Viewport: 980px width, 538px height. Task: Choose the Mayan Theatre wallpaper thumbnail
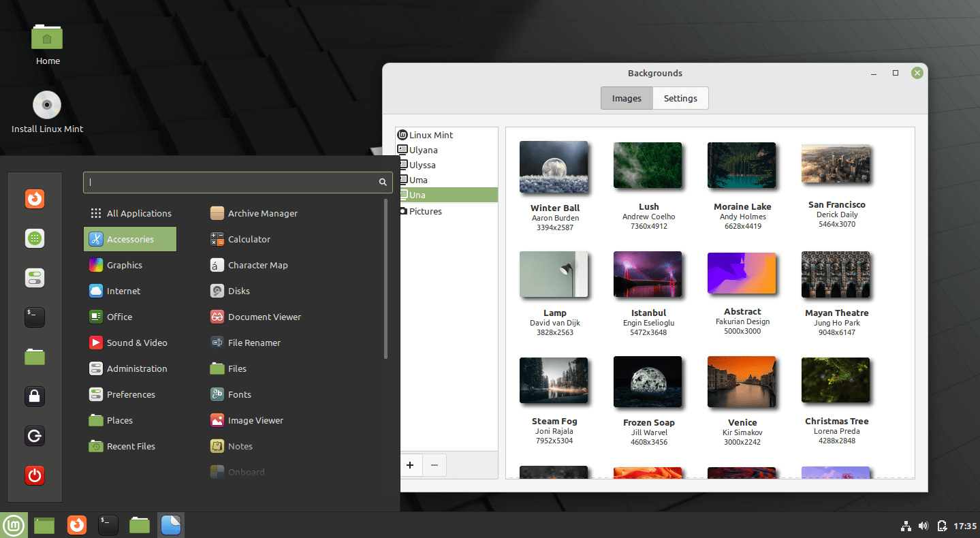click(x=836, y=274)
